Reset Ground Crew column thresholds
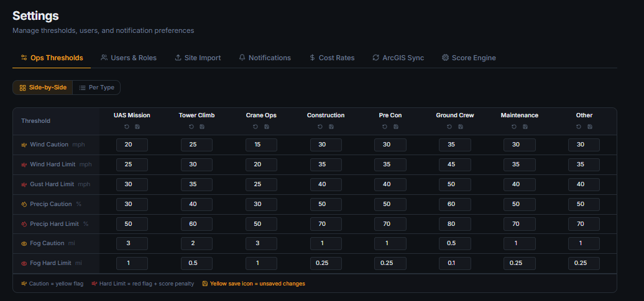Image resolution: width=644 pixels, height=301 pixels. point(449,127)
